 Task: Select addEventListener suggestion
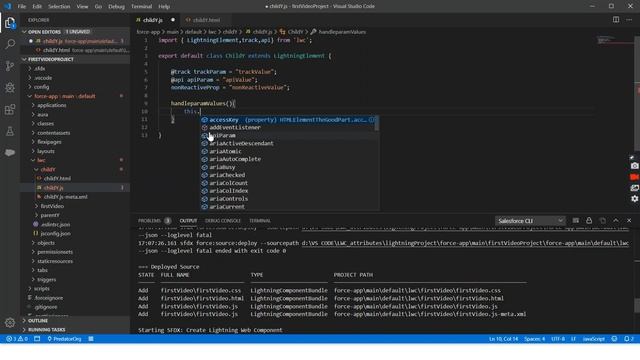pos(289,128)
